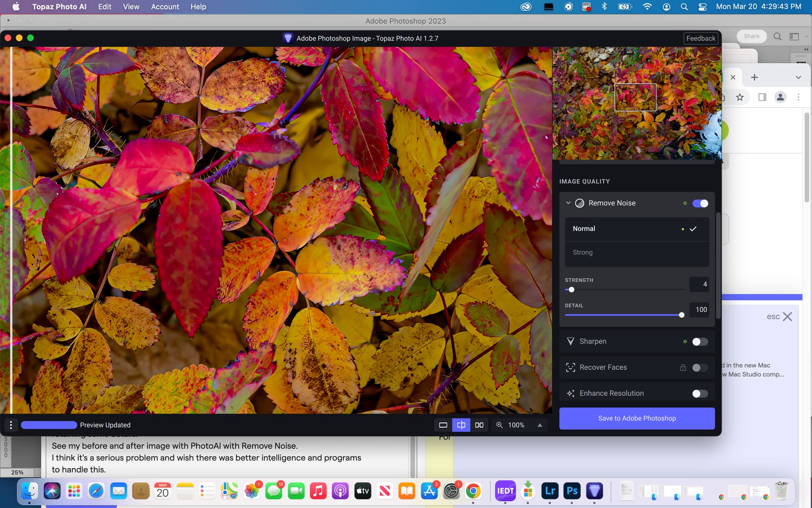The width and height of the screenshot is (812, 508).
Task: Enable the Sharpen toggle
Action: tap(700, 342)
